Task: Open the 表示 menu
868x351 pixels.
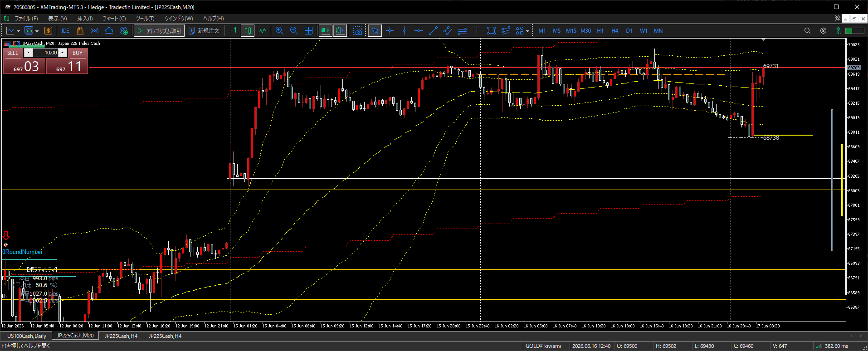Action: coord(57,19)
